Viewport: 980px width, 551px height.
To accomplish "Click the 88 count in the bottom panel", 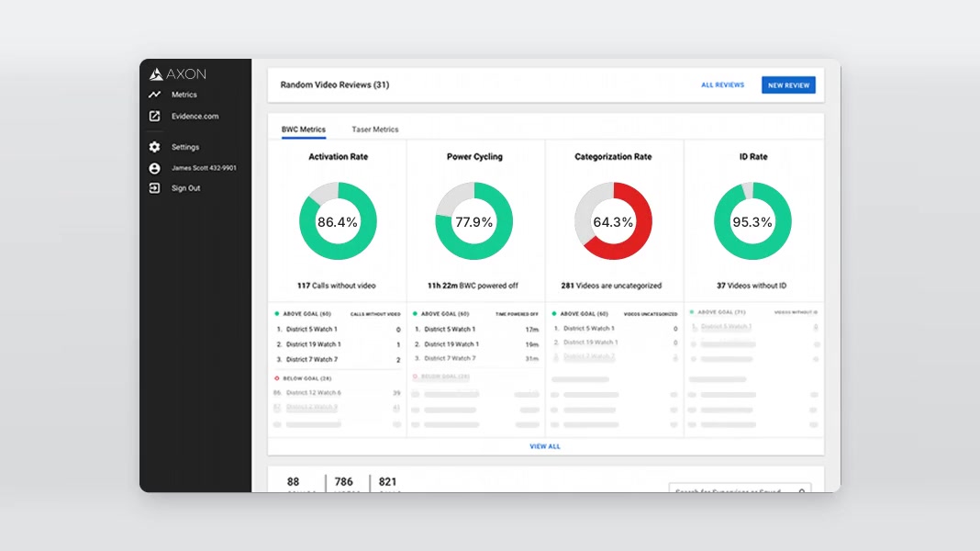I will coord(293,481).
